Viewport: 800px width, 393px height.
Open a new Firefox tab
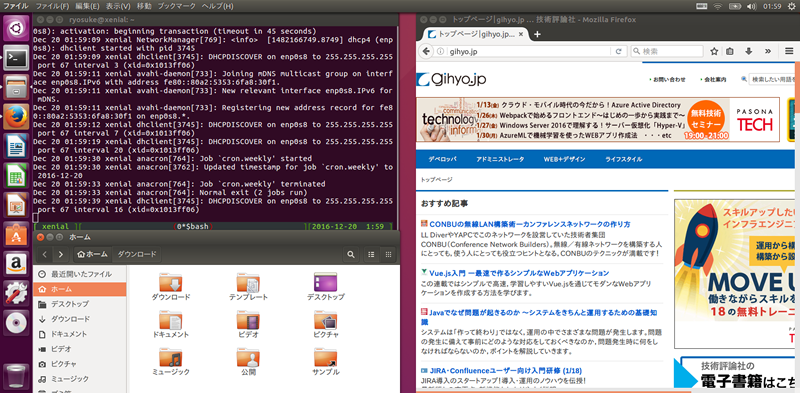pyautogui.click(x=537, y=35)
